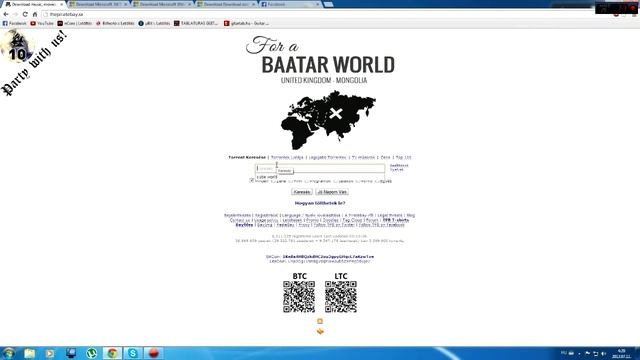Screen dimensions: 640x360
Task: Focus the torrent search input field
Action: (x=320, y=168)
